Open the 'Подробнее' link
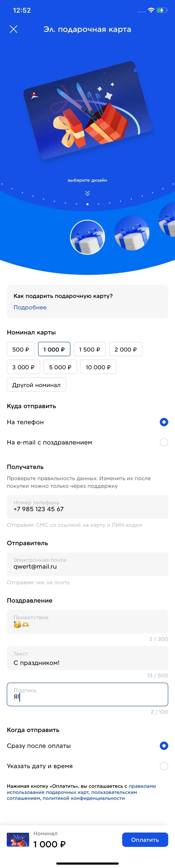Image resolution: width=175 pixels, height=868 pixels. [x=30, y=307]
